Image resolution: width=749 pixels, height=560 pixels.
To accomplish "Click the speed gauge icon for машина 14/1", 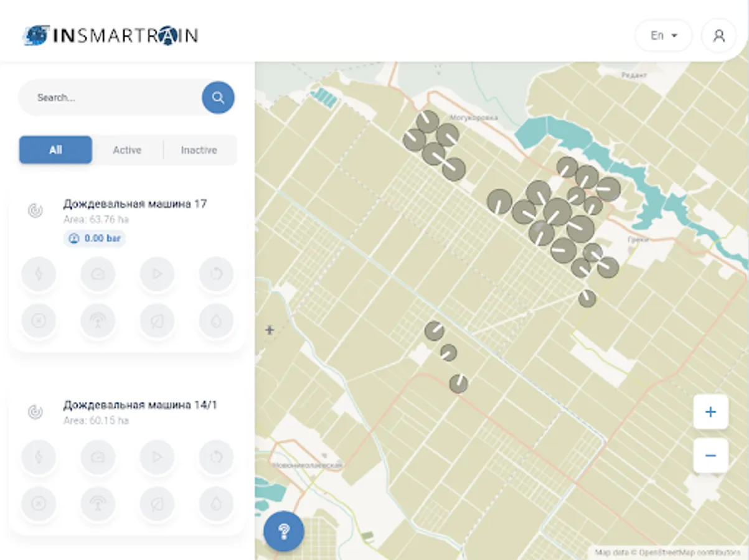I will [x=98, y=457].
